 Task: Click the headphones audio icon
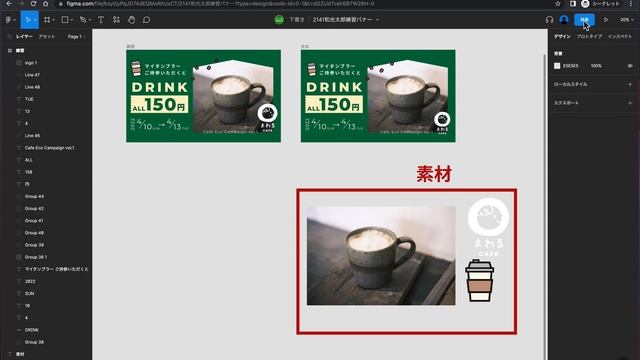(549, 20)
